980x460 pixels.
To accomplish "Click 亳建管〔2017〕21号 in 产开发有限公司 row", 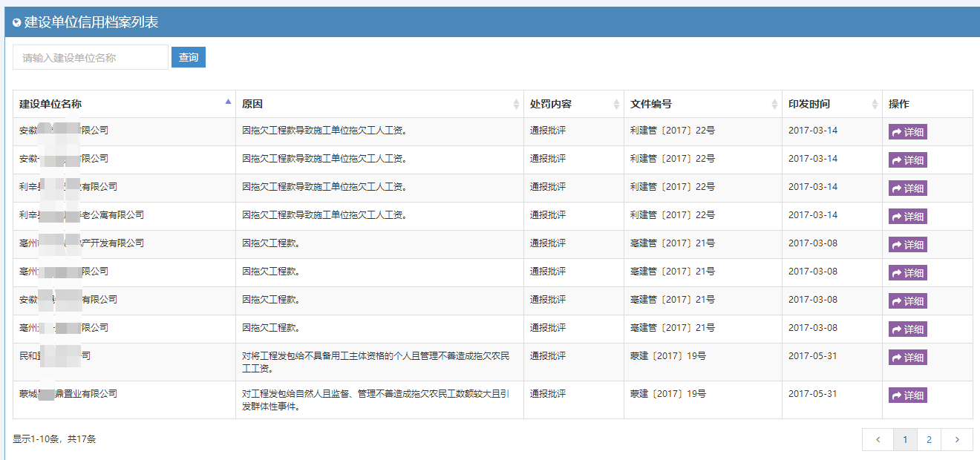I will click(x=673, y=243).
